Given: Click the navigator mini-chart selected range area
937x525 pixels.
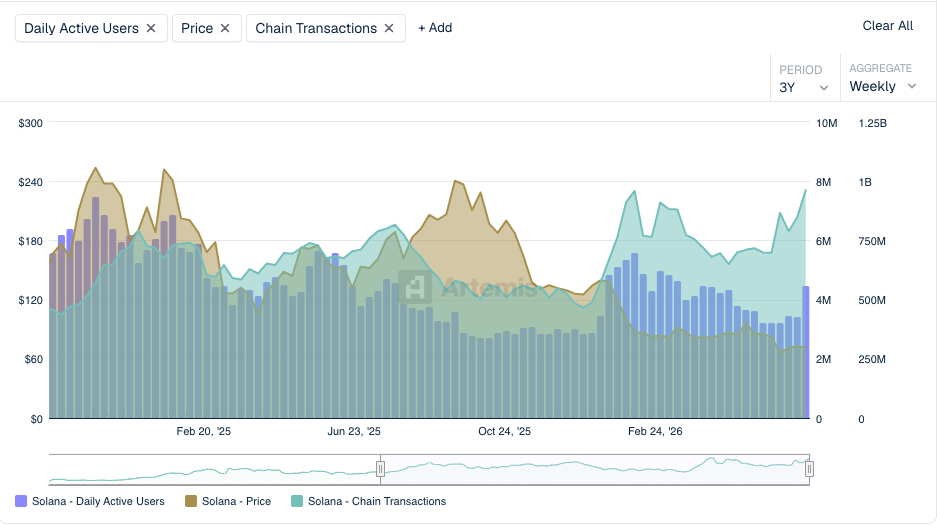Looking at the screenshot, I should point(595,469).
